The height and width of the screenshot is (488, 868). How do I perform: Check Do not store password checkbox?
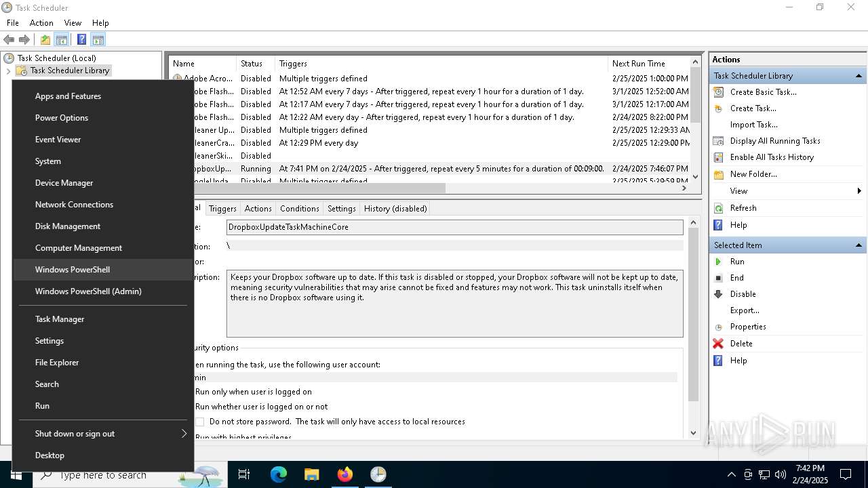click(x=200, y=422)
